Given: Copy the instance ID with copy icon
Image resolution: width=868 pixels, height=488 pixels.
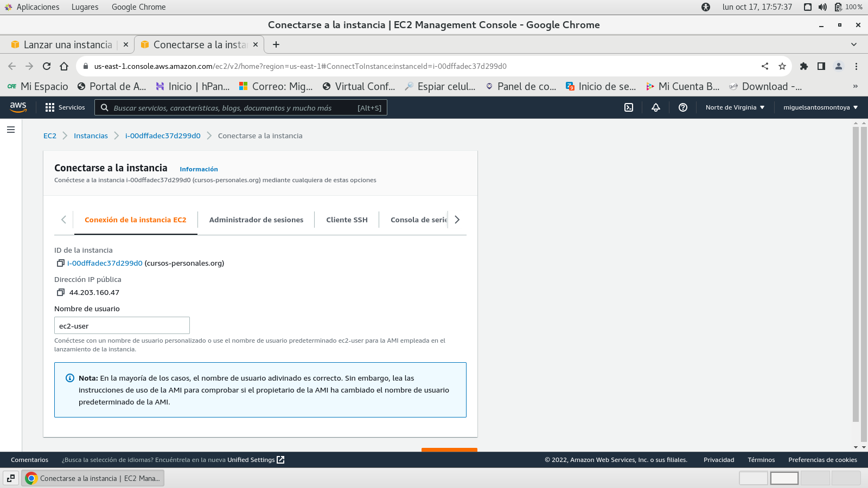Looking at the screenshot, I should (61, 263).
